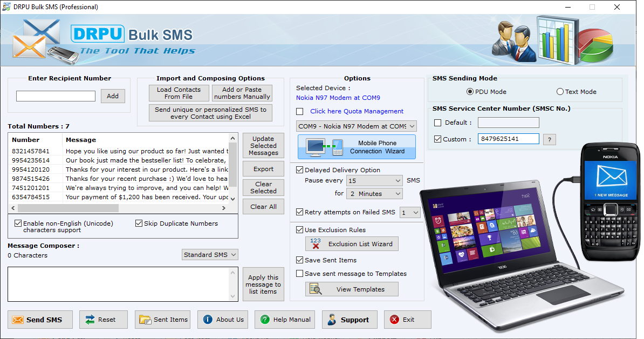Click Add or Paste numbers Manually
Image resolution: width=644 pixels, height=339 pixels.
(x=242, y=93)
